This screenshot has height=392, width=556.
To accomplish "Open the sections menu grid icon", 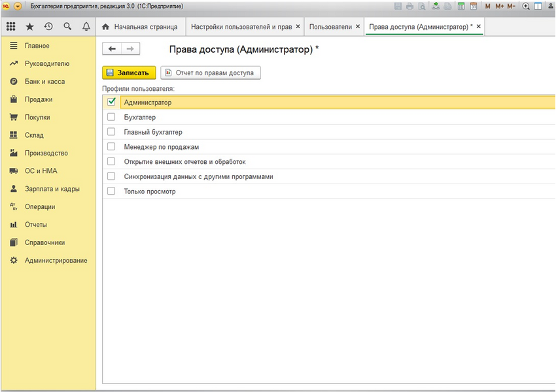I will 11,27.
